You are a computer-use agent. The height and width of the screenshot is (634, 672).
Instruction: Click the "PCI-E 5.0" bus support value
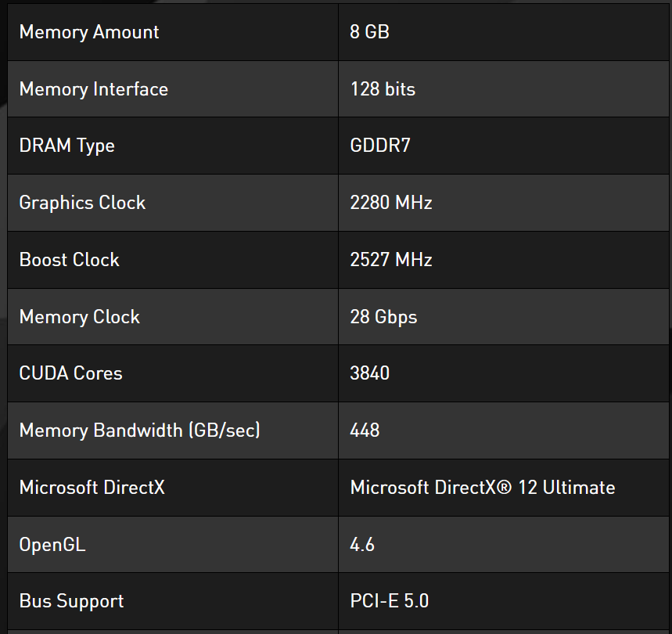coord(389,601)
